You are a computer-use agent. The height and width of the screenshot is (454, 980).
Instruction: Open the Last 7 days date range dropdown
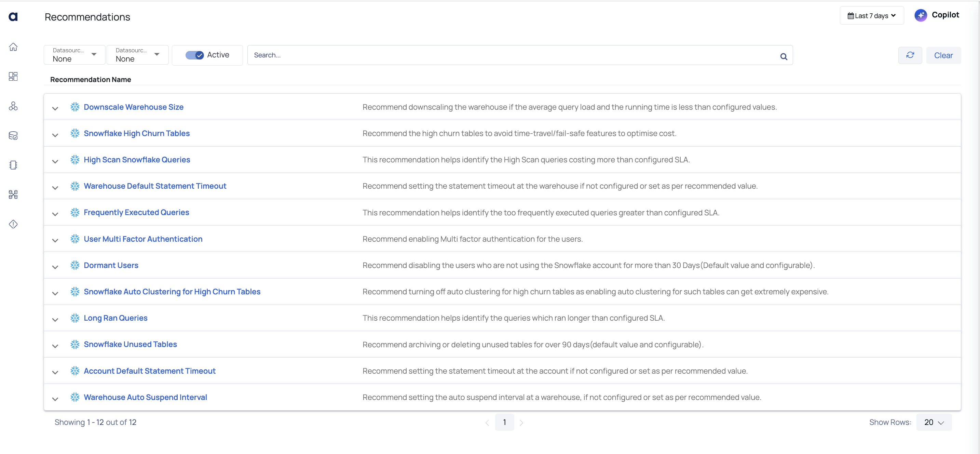[x=872, y=16]
